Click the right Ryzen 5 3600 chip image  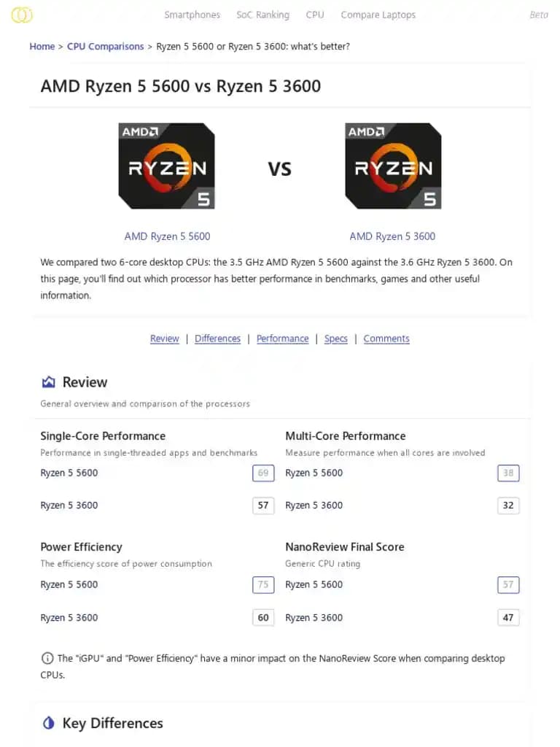392,166
